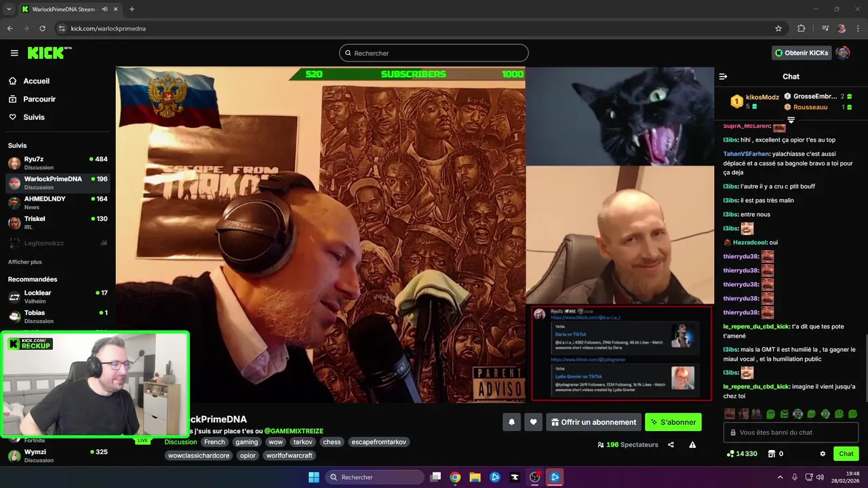
Task: Bookmark this page with star icon
Action: [x=778, y=28]
